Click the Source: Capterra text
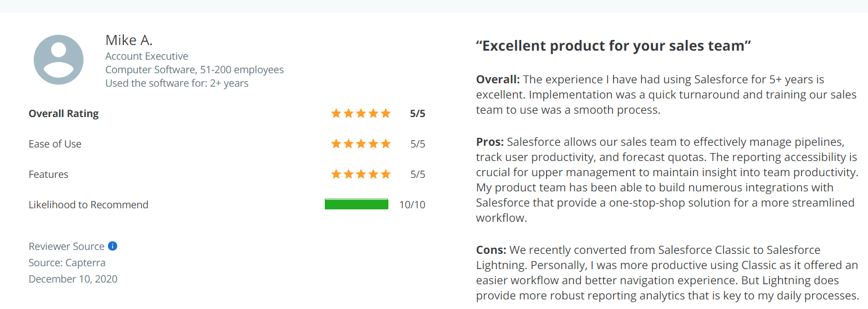The image size is (868, 309). [x=67, y=263]
